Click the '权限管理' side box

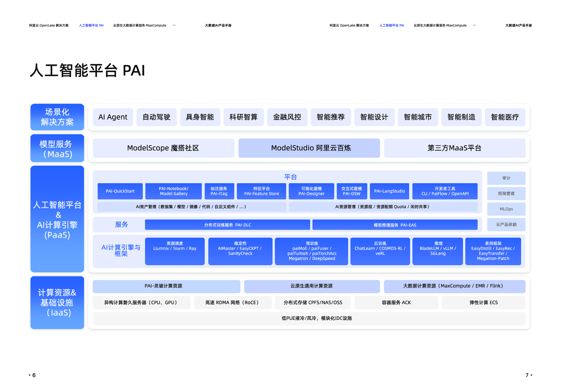pyautogui.click(x=506, y=194)
